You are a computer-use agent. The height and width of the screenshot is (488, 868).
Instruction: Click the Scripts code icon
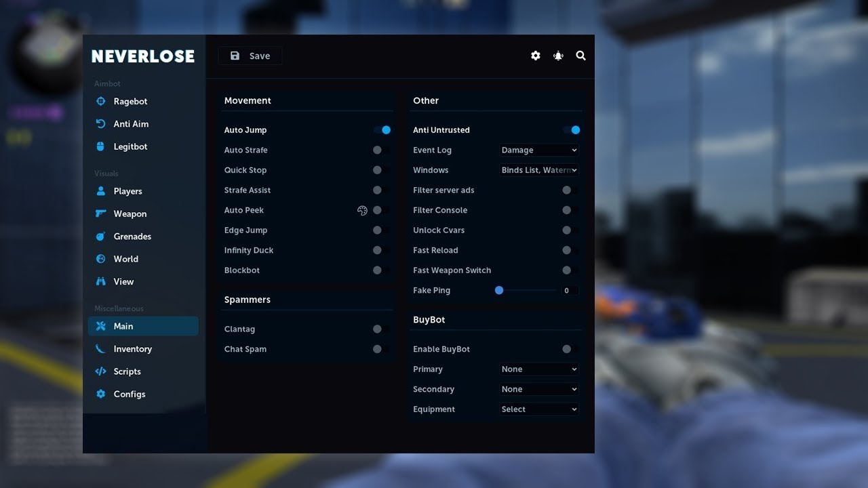tap(101, 371)
